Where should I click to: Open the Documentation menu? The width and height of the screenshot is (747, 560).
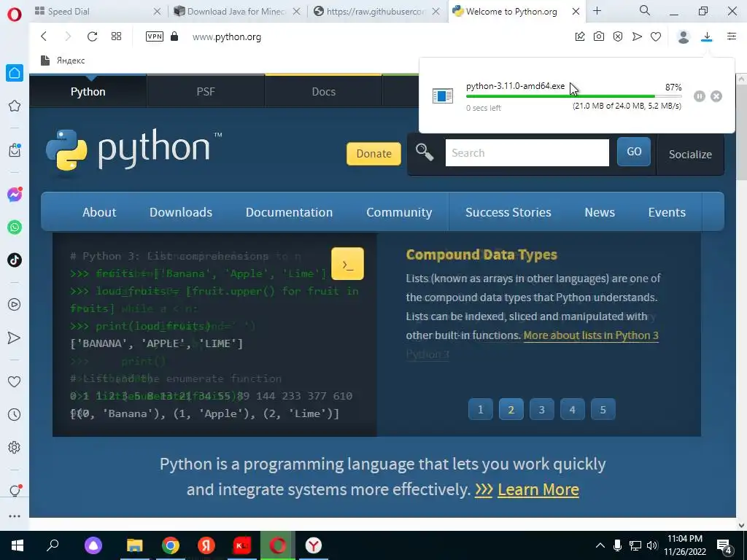pyautogui.click(x=289, y=212)
